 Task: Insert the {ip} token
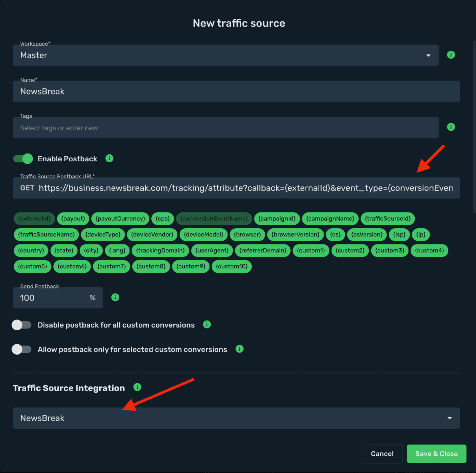pyautogui.click(x=421, y=235)
